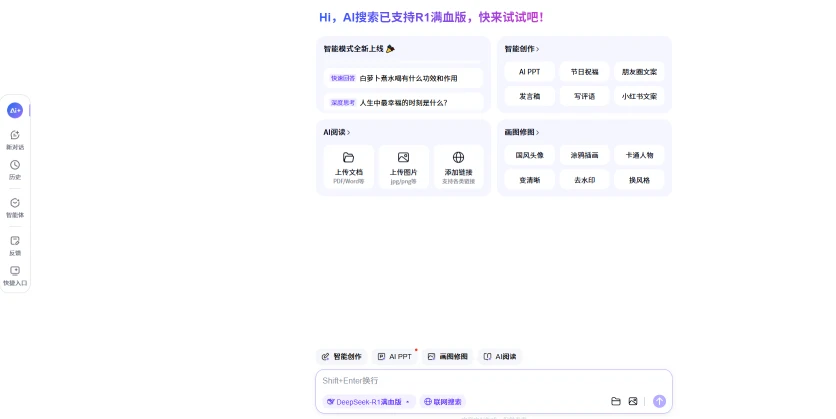
Task: Start a new conversation via 新对话 icon
Action: (15, 135)
